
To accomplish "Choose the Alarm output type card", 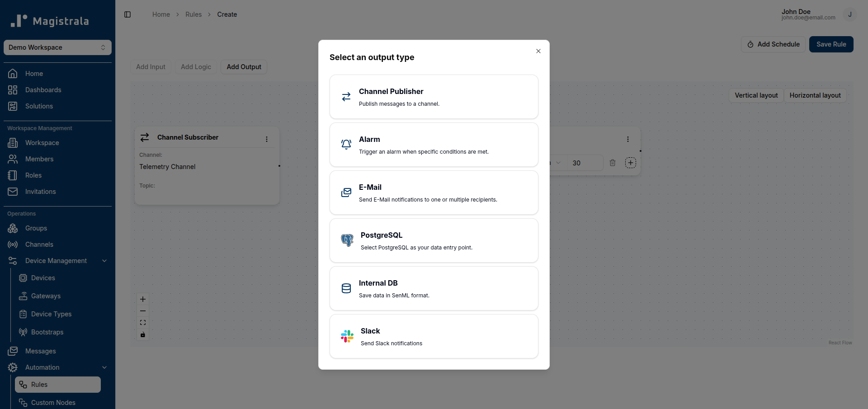I will [434, 145].
